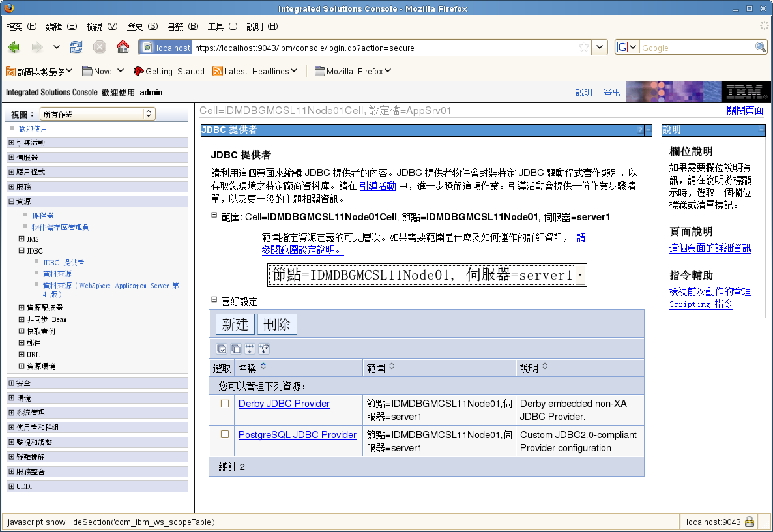This screenshot has height=532, width=773.
Task: Open the URL history dropdown arrow
Action: 600,48
